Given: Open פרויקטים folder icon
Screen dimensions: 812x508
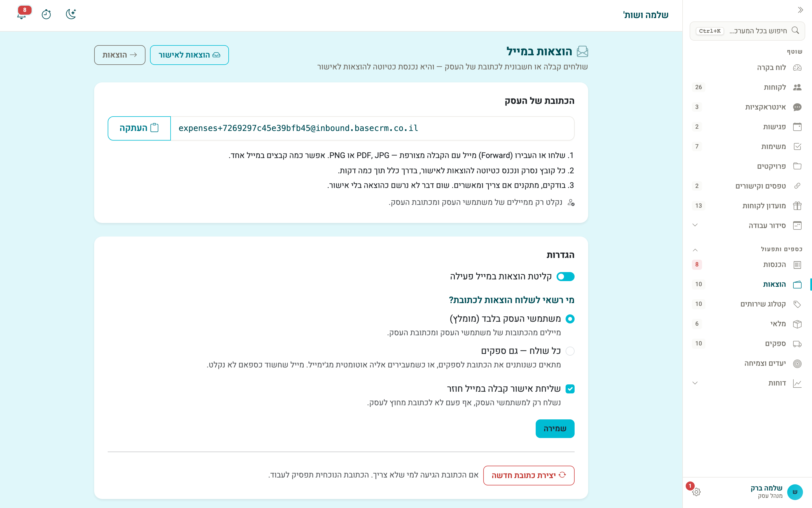Looking at the screenshot, I should [x=797, y=166].
